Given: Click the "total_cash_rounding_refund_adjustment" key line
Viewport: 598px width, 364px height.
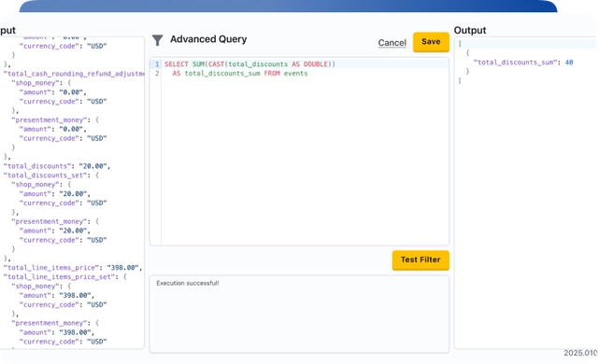Looking at the screenshot, I should click(x=74, y=74).
